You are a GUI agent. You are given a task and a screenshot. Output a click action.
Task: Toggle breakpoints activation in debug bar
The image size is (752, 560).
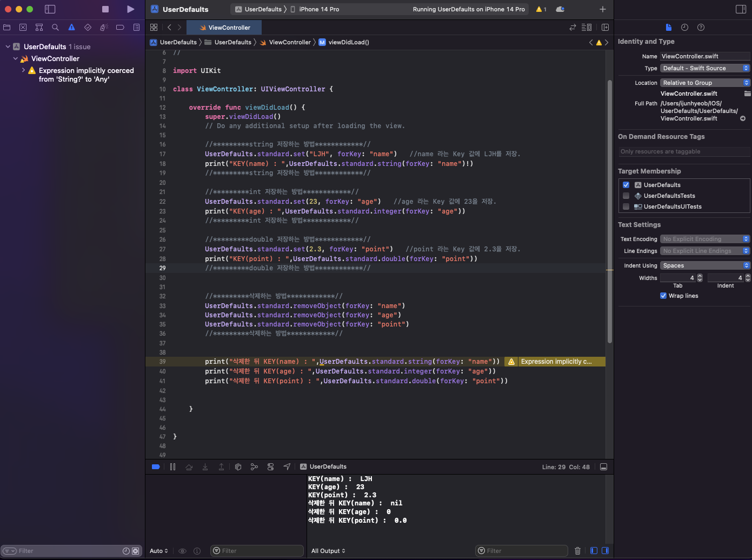(156, 466)
